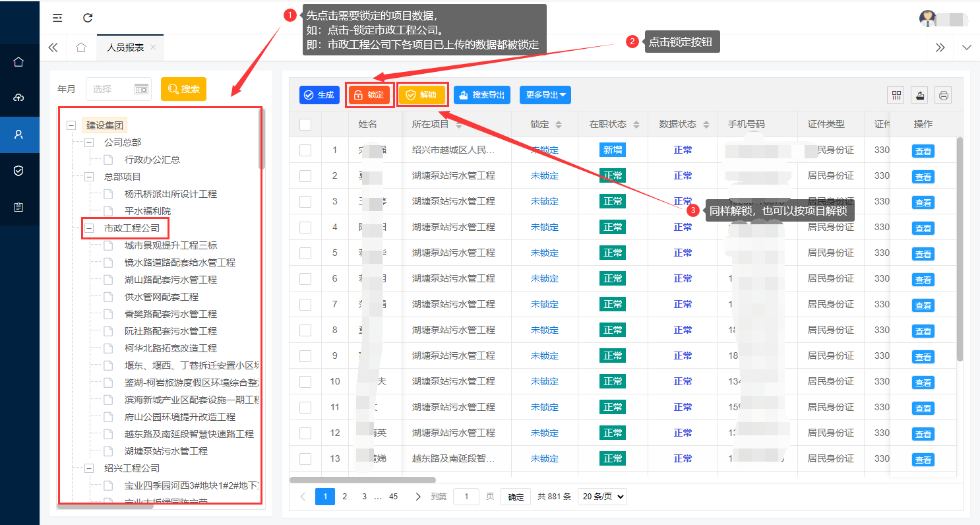Click the yellow 解锁 button
Image resolution: width=980 pixels, height=525 pixels.
click(x=422, y=95)
